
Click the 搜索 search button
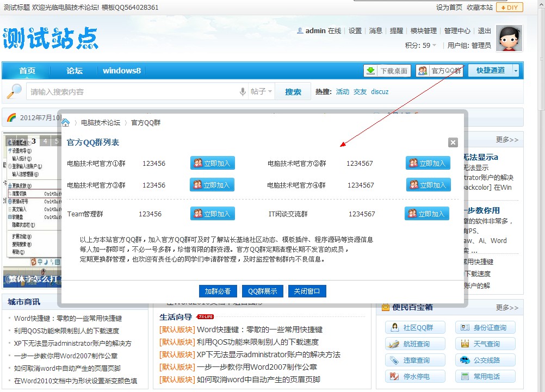(293, 92)
